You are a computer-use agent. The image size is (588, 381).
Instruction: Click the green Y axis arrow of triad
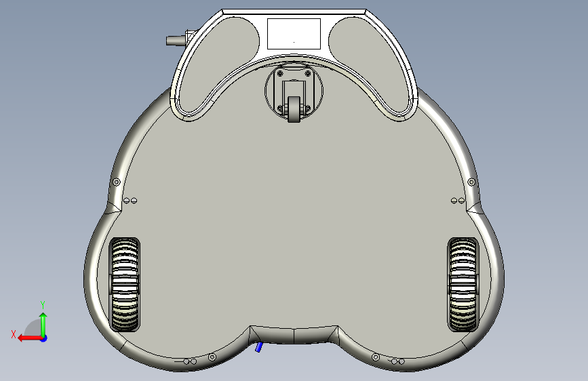pos(43,324)
